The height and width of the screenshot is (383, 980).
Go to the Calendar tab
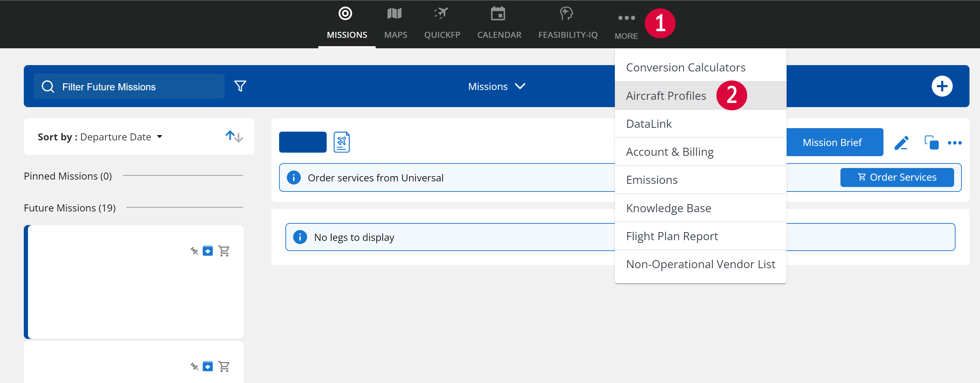(x=499, y=23)
